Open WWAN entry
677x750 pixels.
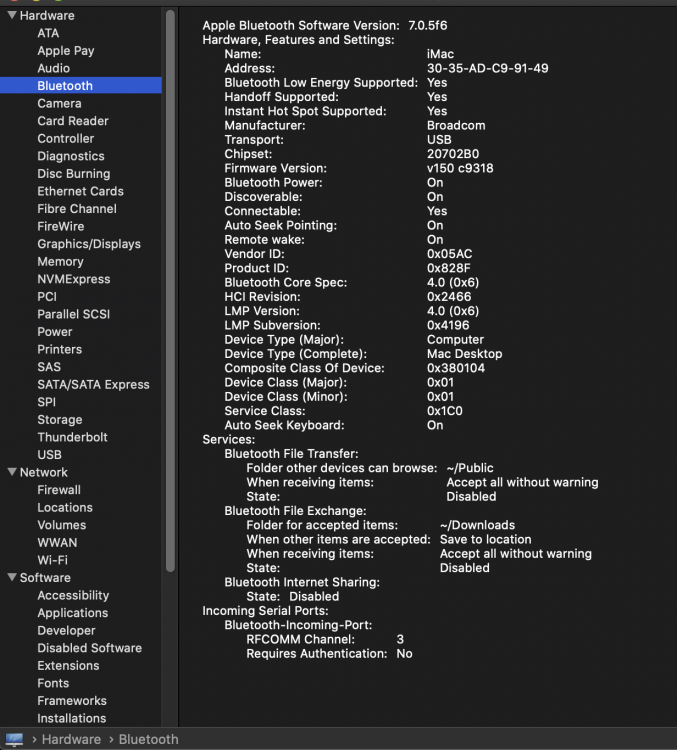pyautogui.click(x=57, y=543)
